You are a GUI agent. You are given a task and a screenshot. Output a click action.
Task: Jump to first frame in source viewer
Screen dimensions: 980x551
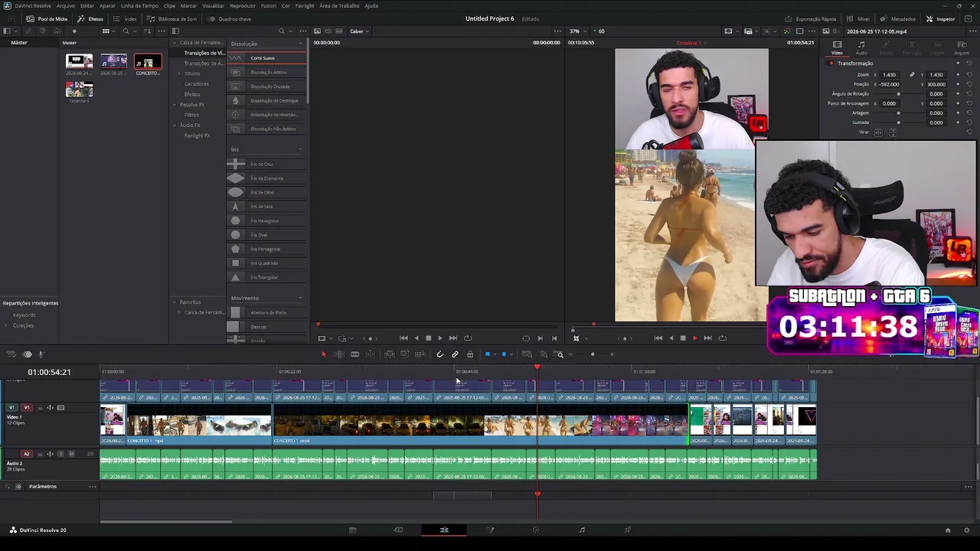403,338
